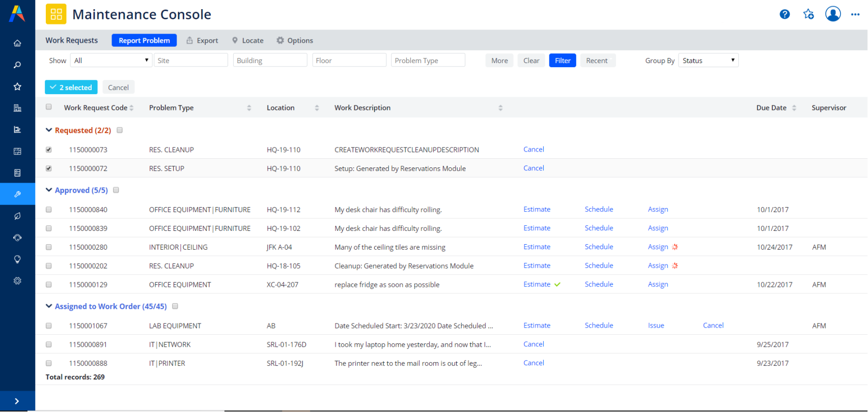Click into the Building filter field
Viewport: 868px width, 412px height.
(x=270, y=61)
